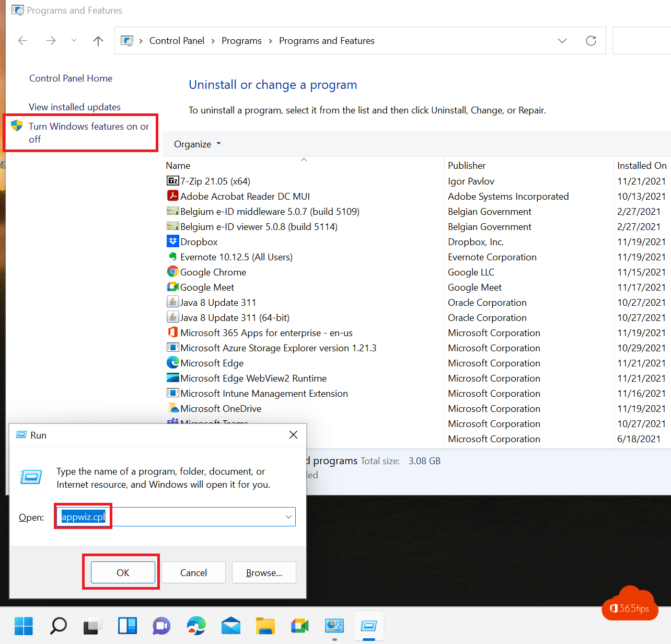Select Control Panel Home in the sidebar
The height and width of the screenshot is (644, 671).
71,78
